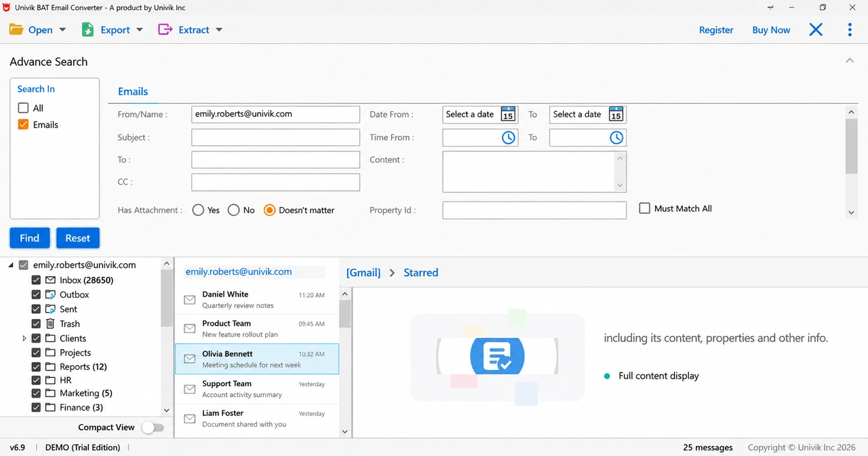Select Doesn't matter attachment option

tap(269, 210)
